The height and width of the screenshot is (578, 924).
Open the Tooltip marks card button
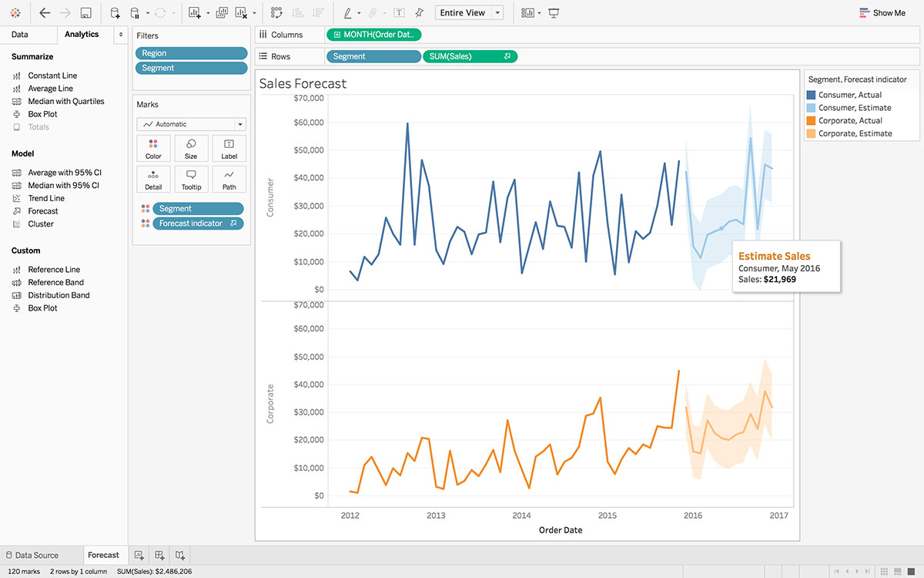pos(191,180)
